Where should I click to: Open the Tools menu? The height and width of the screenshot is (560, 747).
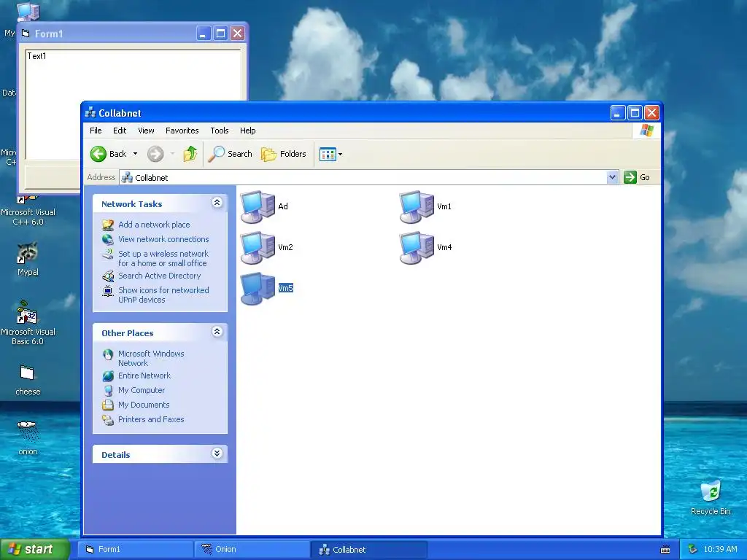click(x=220, y=131)
